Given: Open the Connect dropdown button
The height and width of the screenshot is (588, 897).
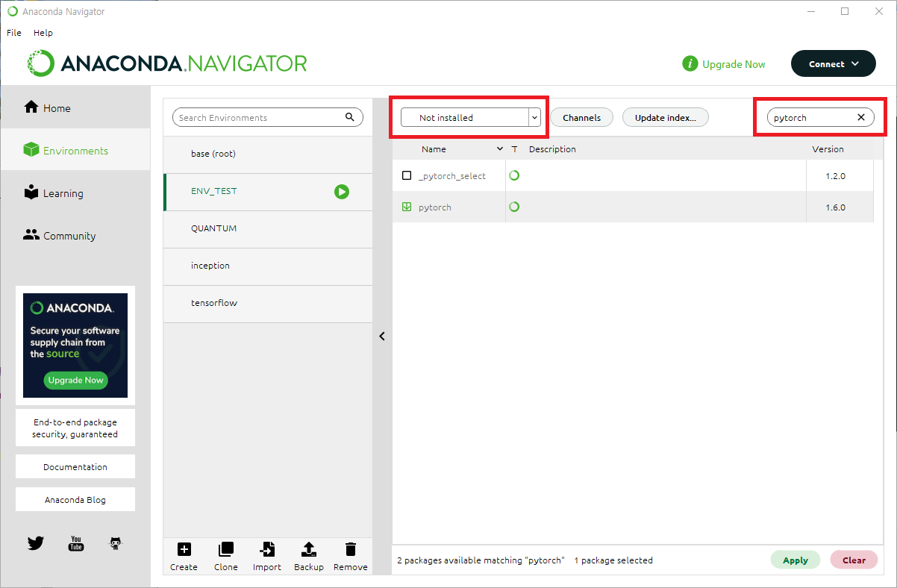Looking at the screenshot, I should click(833, 64).
